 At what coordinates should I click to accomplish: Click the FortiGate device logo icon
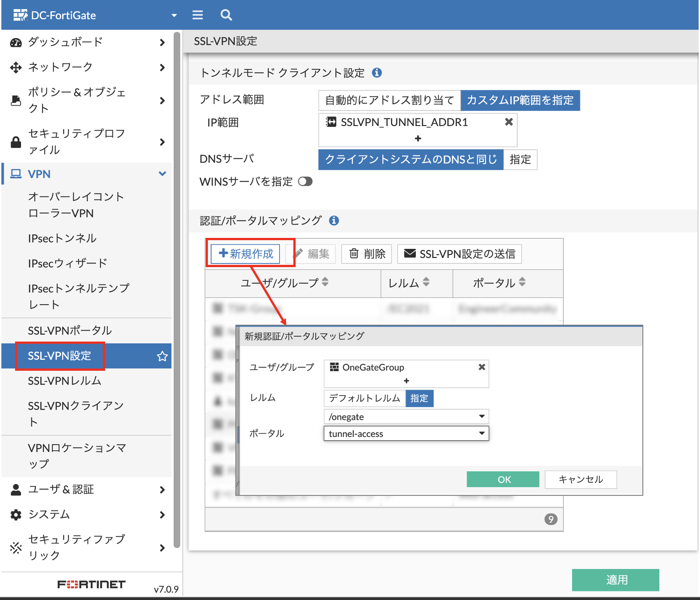click(20, 15)
